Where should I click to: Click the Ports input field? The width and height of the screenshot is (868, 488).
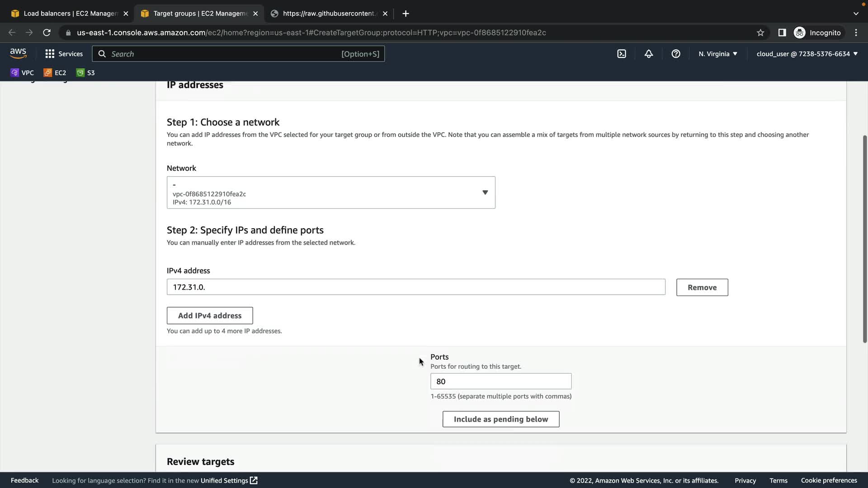500,381
